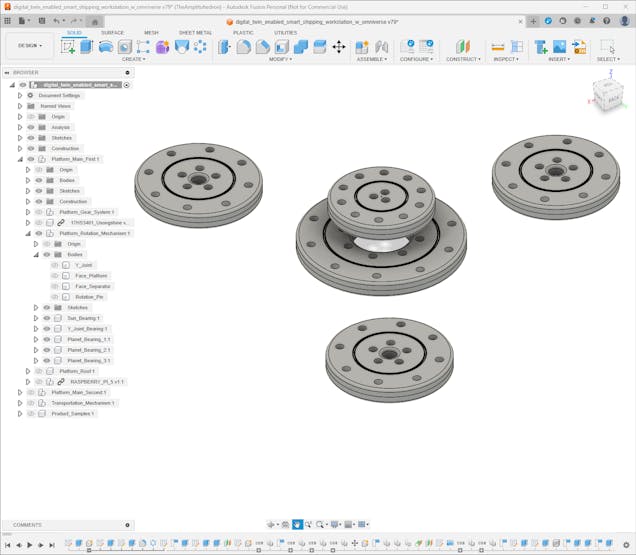Select the Extrude tool in the toolbar
This screenshot has width=636, height=555.
86,47
